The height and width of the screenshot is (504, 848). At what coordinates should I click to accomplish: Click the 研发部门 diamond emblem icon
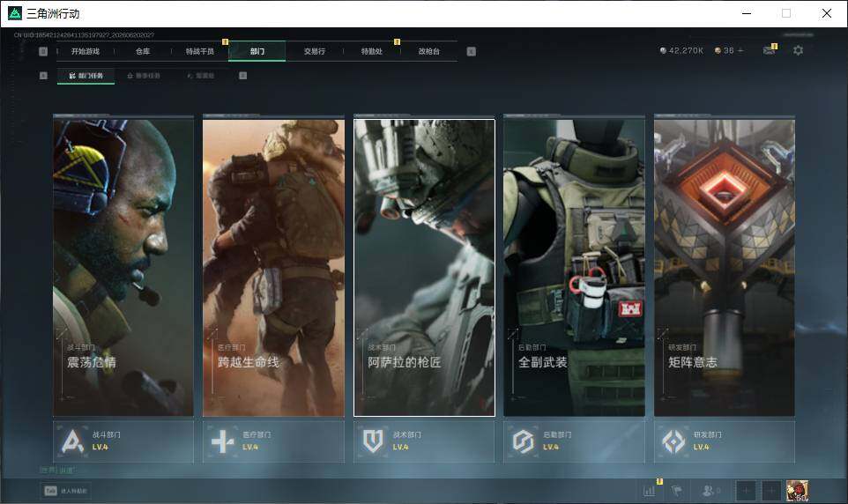(x=673, y=441)
